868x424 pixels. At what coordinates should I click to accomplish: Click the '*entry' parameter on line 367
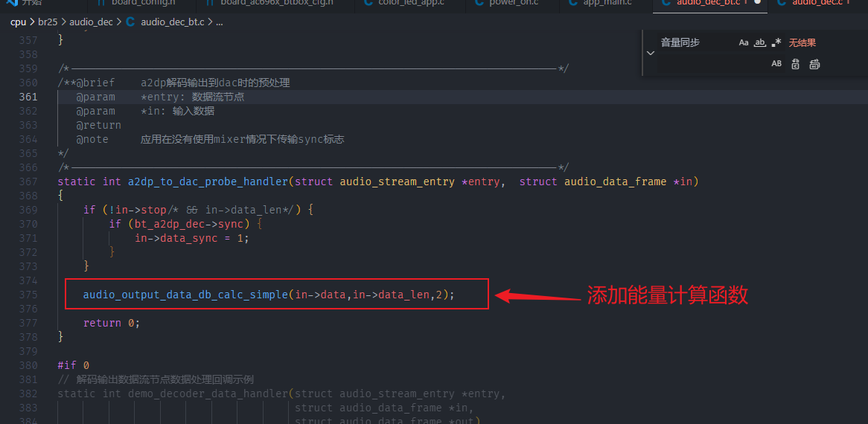click(482, 182)
